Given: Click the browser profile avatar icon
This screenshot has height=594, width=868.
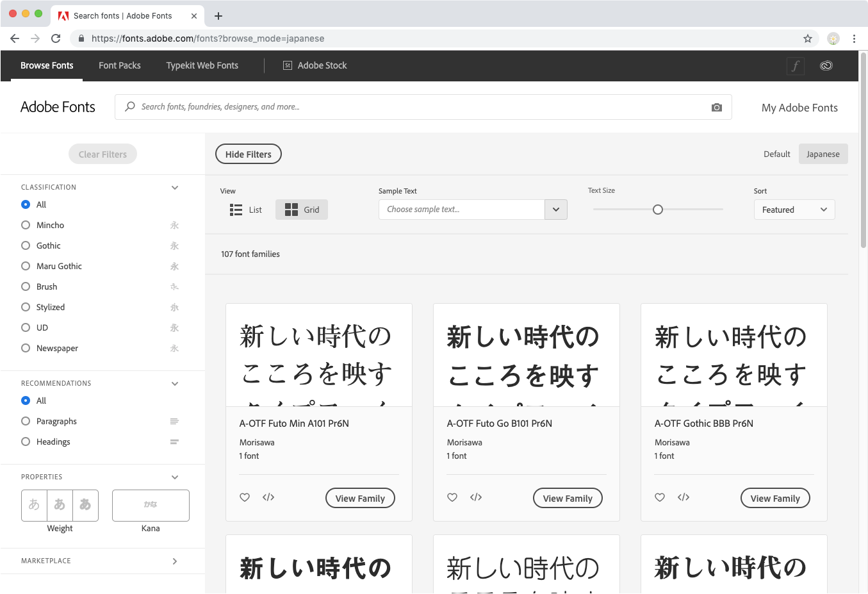Looking at the screenshot, I should [833, 38].
